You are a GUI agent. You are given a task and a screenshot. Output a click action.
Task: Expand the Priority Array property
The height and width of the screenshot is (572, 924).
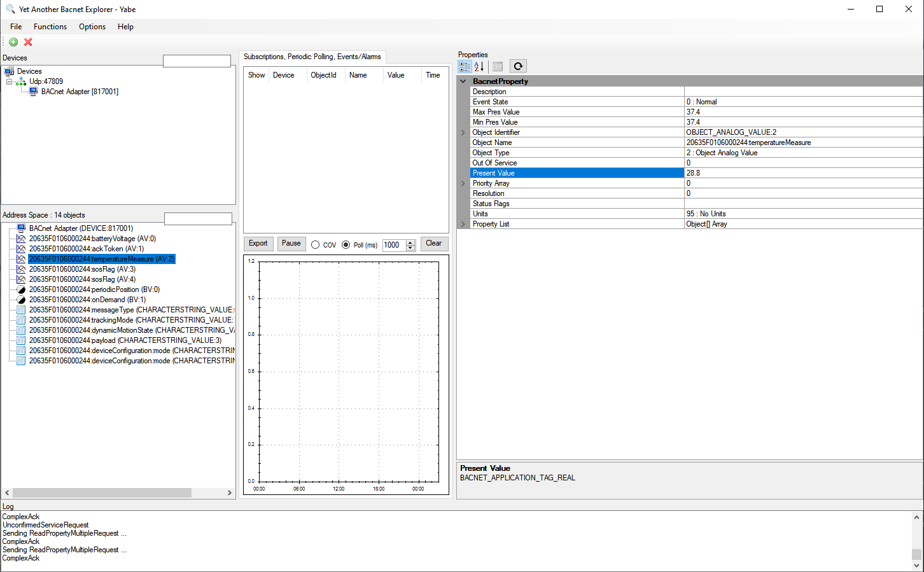(463, 183)
